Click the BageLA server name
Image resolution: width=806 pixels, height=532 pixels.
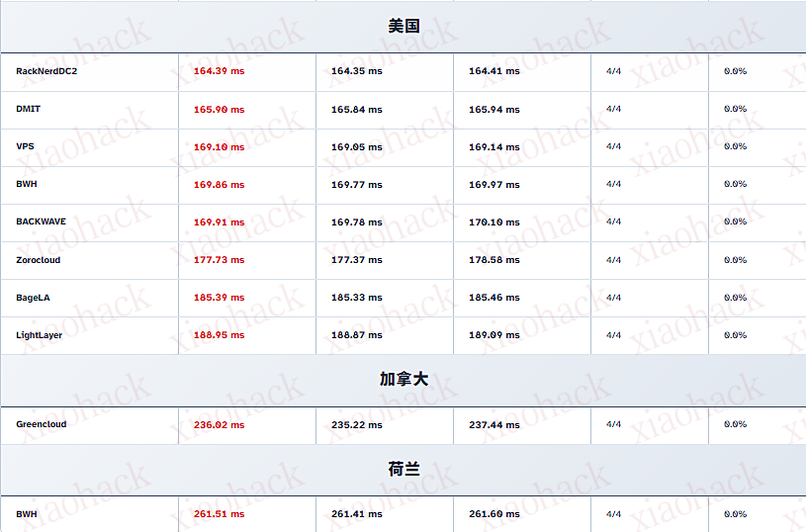(35, 298)
